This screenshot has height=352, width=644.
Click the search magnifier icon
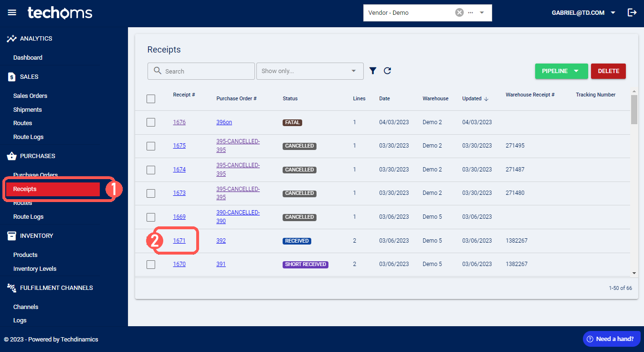[x=158, y=71]
